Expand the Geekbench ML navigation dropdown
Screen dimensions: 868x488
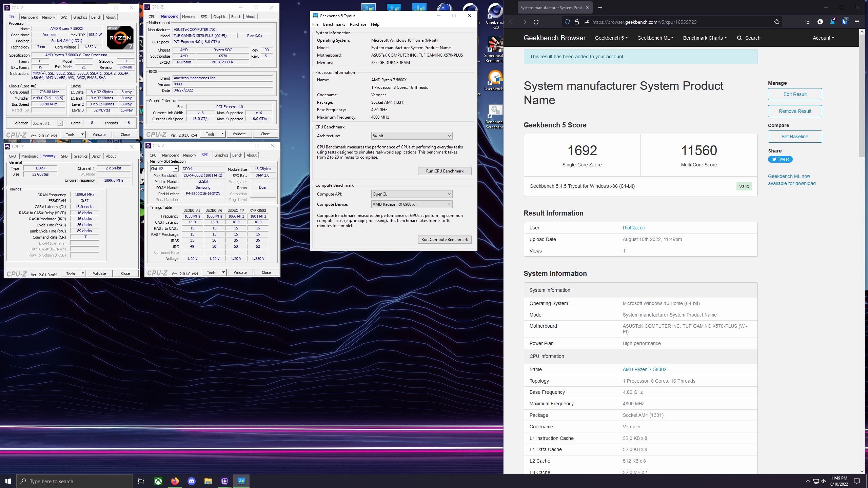655,38
